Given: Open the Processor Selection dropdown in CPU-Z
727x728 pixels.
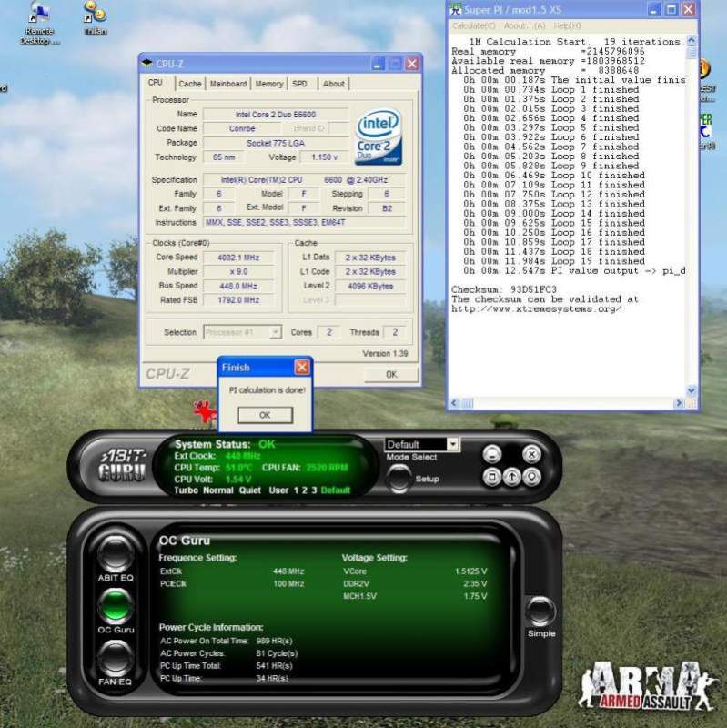Looking at the screenshot, I should [x=276, y=332].
